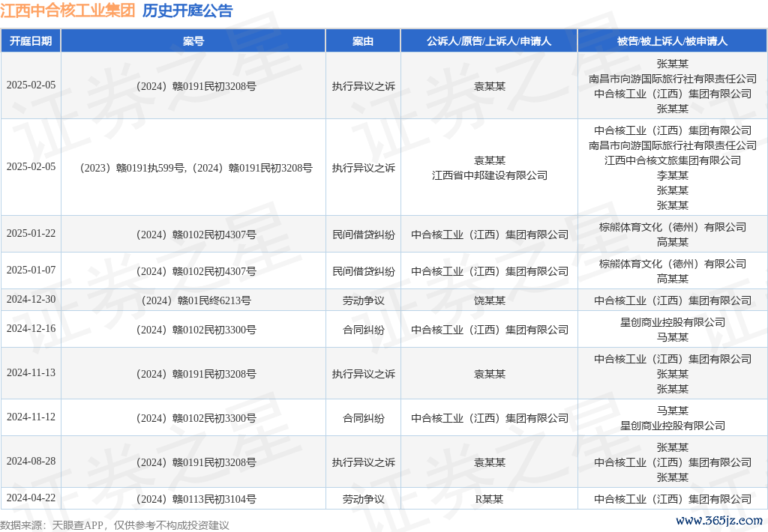
Task: Click case number 民初4307号 in the 2025-01-22 row
Action: 196,235
